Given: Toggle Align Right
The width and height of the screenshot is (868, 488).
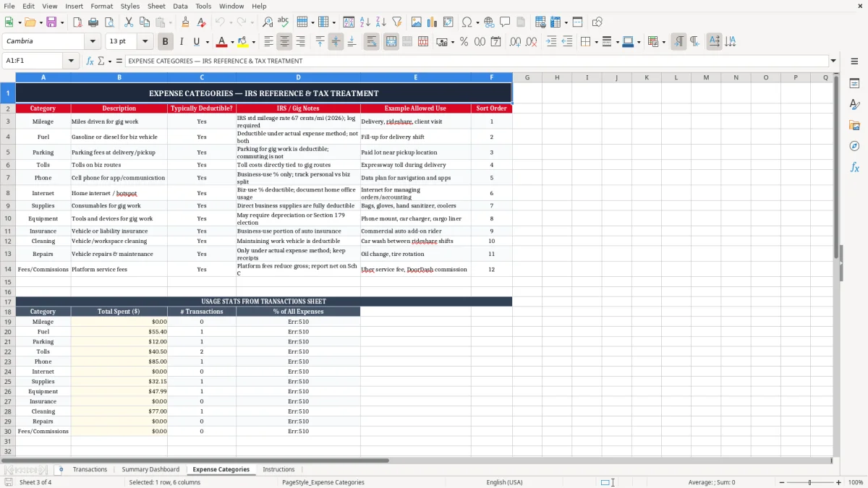Looking at the screenshot, I should click(300, 42).
